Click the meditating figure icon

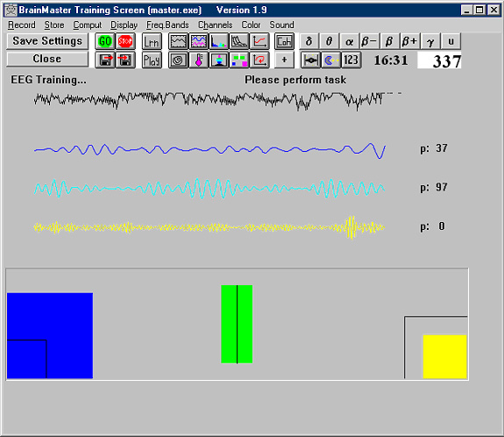coord(219,60)
